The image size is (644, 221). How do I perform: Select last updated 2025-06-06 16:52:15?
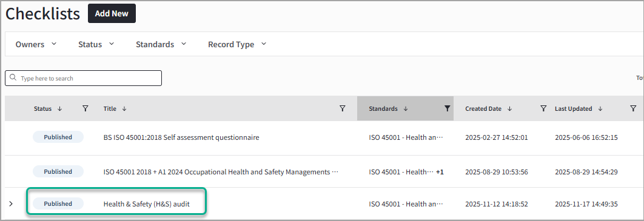pos(586,138)
